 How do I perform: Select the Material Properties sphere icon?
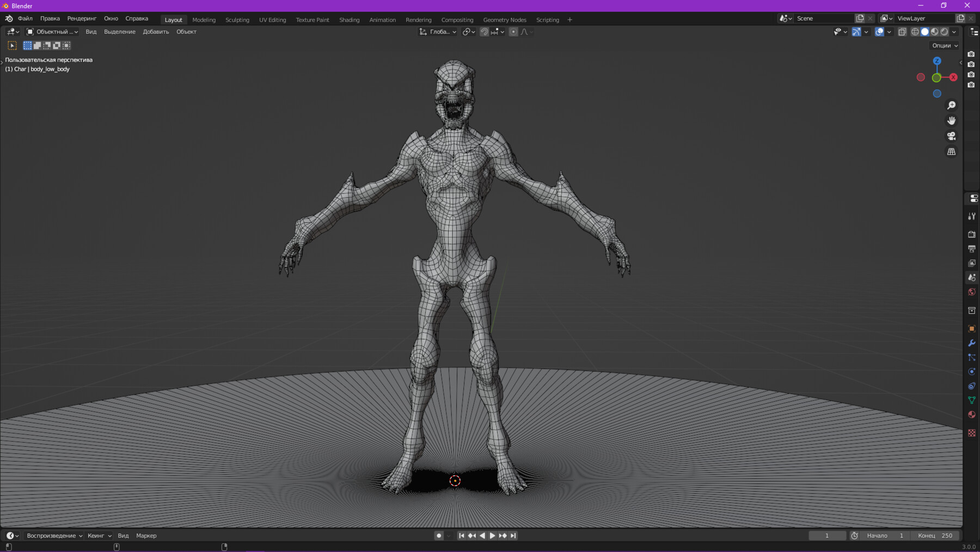tap(972, 415)
